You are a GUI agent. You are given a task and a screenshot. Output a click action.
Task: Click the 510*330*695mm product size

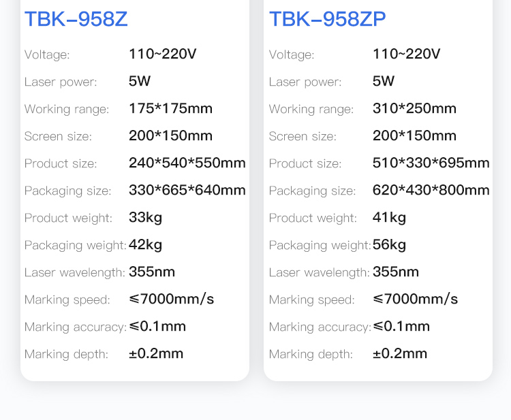[x=431, y=163]
